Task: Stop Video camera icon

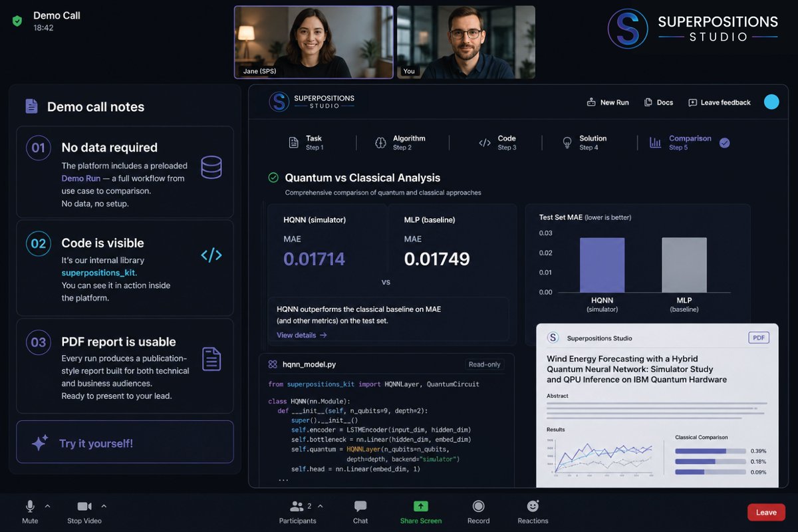Action: [x=84, y=507]
